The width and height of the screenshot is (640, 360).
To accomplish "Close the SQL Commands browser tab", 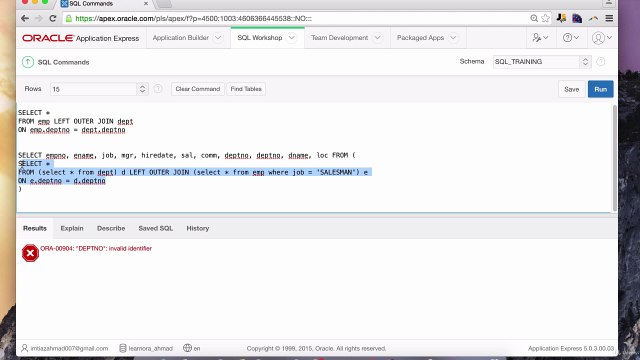I will [x=146, y=3].
